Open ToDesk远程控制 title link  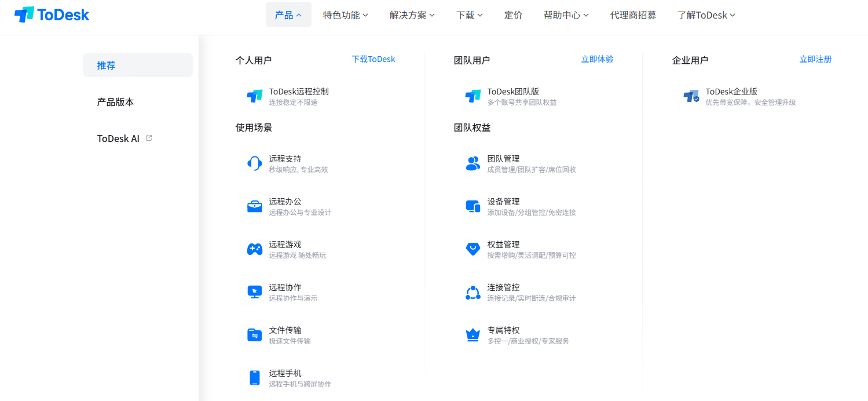point(299,92)
